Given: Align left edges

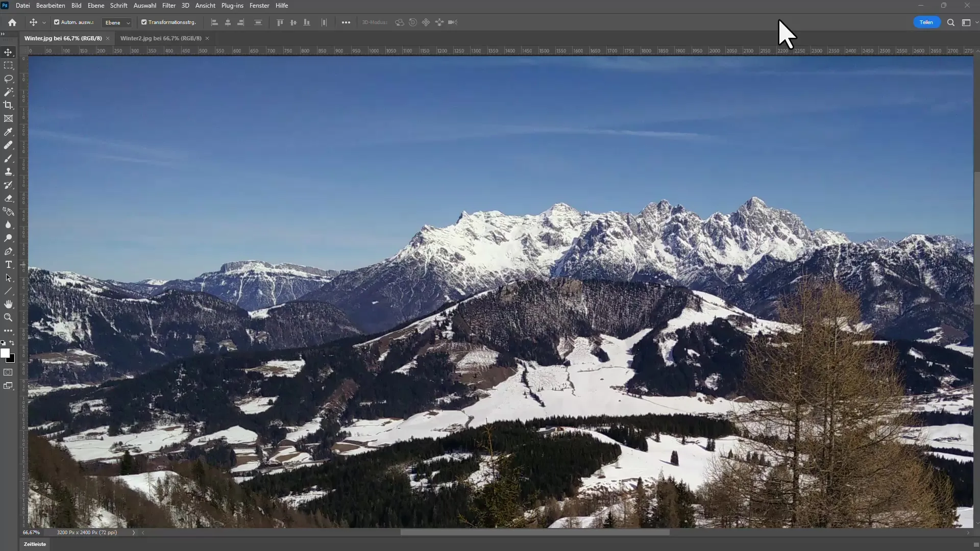Looking at the screenshot, I should pyautogui.click(x=214, y=22).
